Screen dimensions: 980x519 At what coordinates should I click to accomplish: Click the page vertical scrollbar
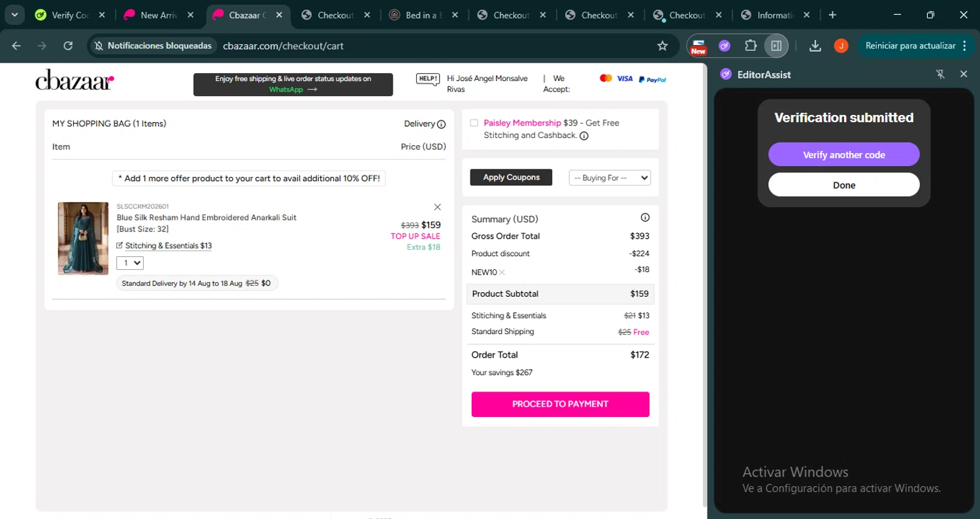pos(704,284)
